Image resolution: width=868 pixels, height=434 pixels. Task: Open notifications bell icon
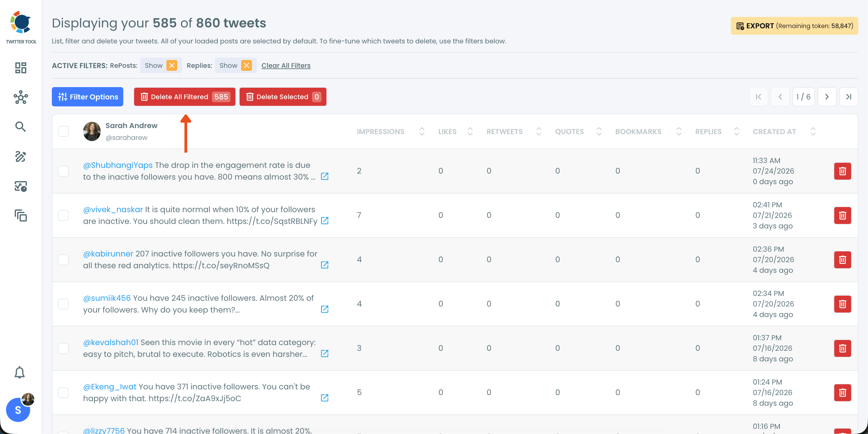tap(20, 372)
